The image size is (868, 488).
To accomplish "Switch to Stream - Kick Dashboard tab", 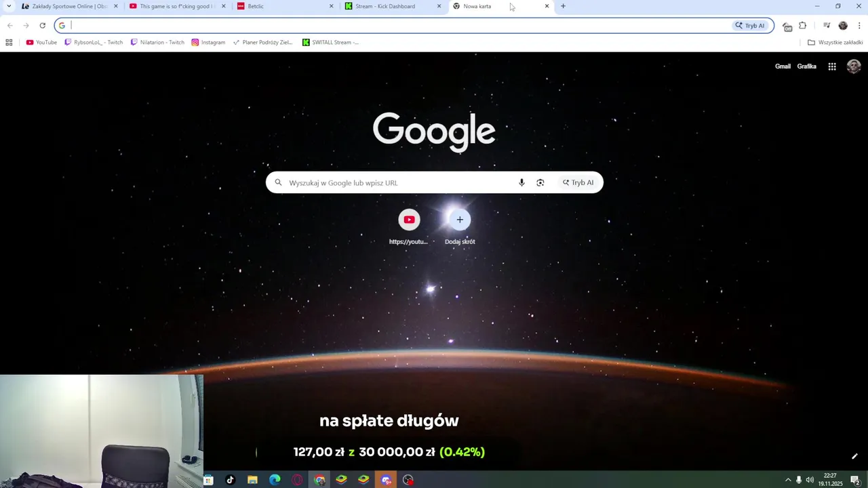I will pos(391,6).
